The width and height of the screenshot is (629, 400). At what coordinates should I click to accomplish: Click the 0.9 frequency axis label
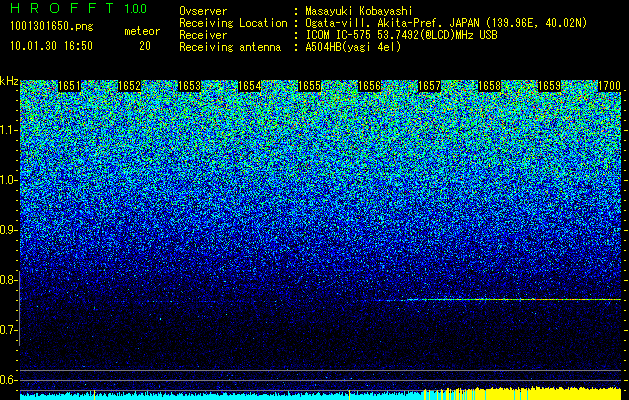click(x=8, y=230)
